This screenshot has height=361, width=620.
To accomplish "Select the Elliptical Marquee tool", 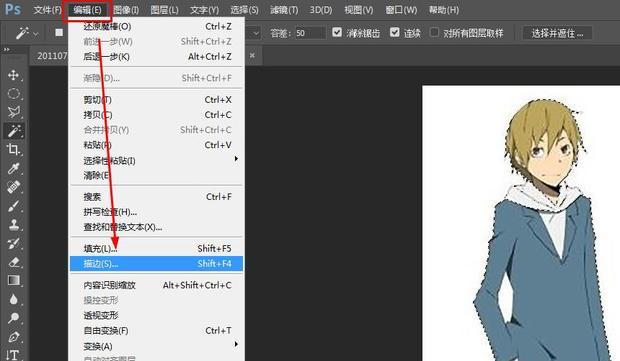I will (14, 94).
